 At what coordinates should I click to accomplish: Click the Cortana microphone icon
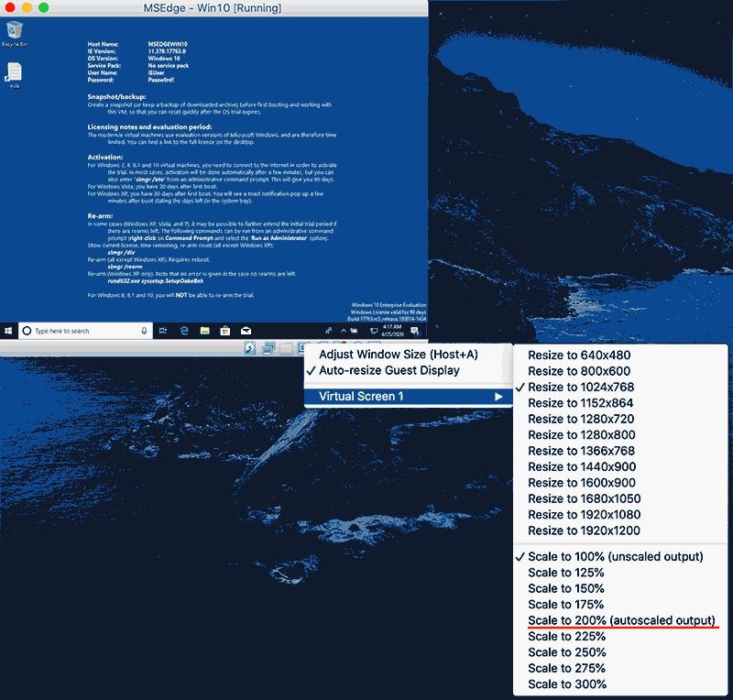[144, 330]
